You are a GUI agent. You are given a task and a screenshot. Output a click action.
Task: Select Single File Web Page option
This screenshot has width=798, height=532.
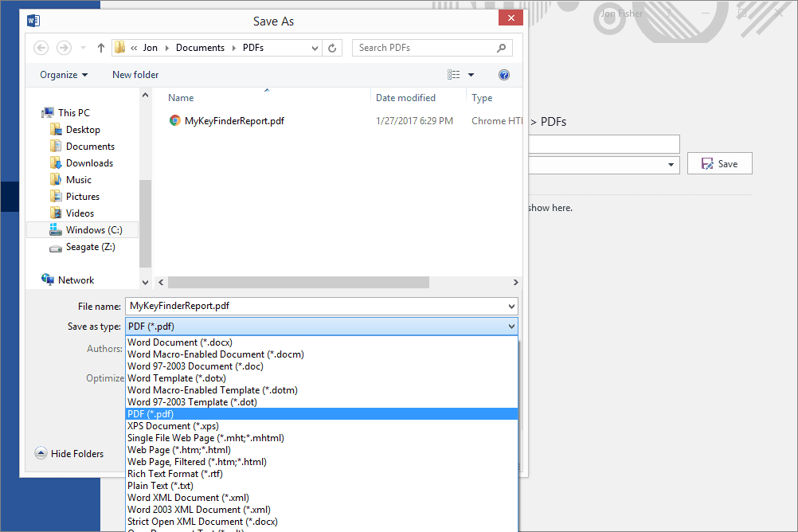322,438
